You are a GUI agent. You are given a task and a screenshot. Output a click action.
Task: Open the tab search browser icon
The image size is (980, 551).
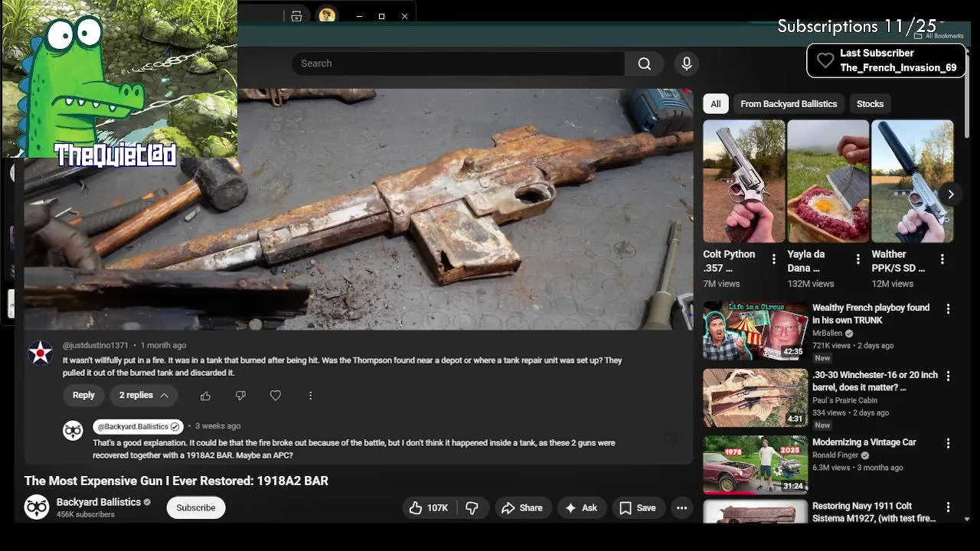coord(296,16)
